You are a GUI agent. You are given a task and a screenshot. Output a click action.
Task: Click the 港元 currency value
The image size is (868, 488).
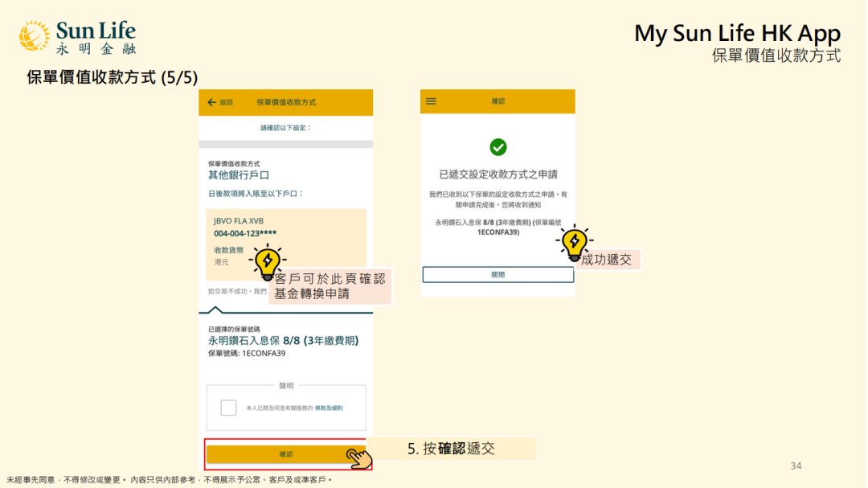pyautogui.click(x=221, y=262)
